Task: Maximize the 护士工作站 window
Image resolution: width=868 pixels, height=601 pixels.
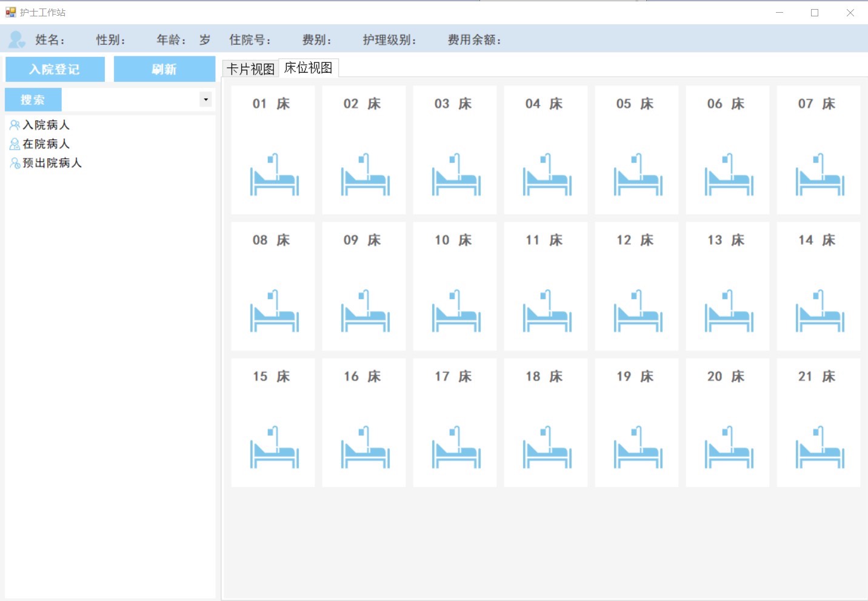Action: tap(815, 13)
